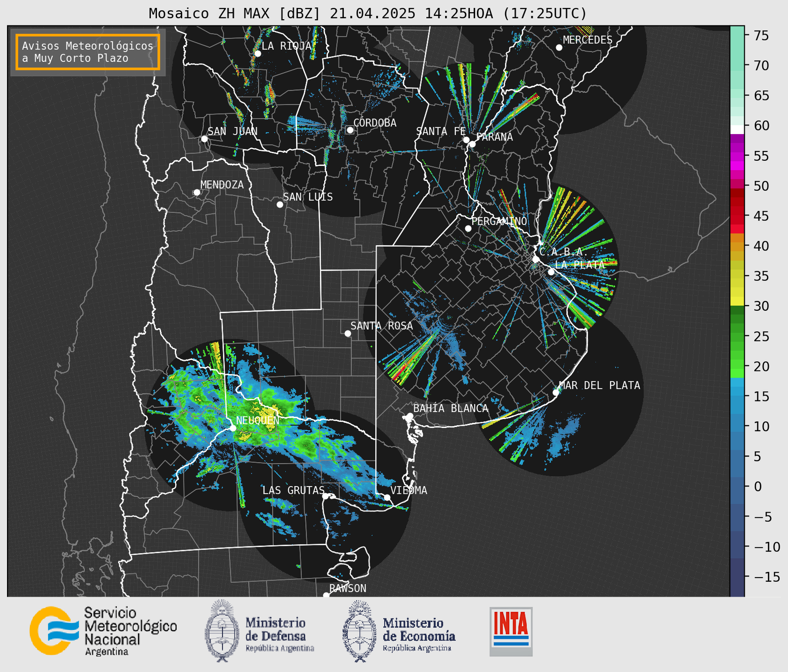Image resolution: width=788 pixels, height=672 pixels.
Task: Select the SANTA FE city label
Action: (x=441, y=131)
